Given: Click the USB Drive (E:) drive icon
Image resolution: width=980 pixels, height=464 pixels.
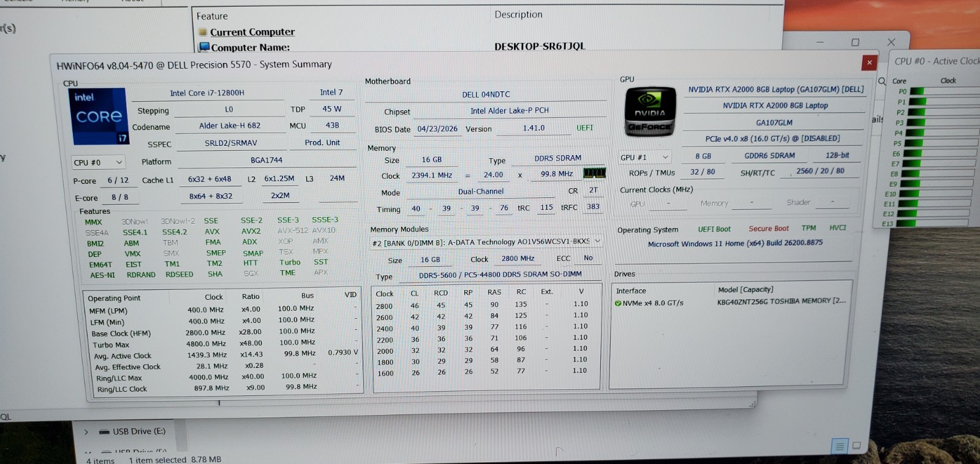Looking at the screenshot, I should 104,432.
